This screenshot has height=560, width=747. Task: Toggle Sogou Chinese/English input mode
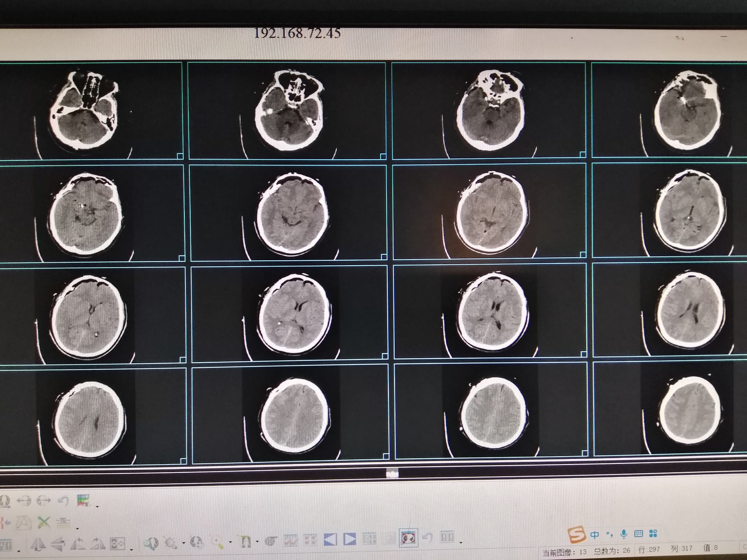click(x=595, y=534)
